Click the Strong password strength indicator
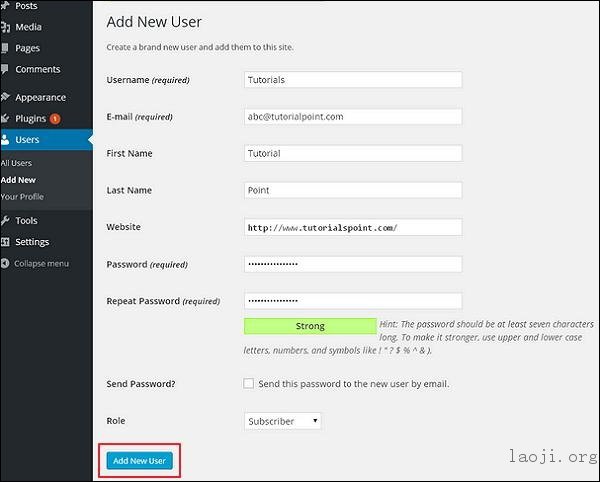This screenshot has width=600, height=482. click(310, 326)
